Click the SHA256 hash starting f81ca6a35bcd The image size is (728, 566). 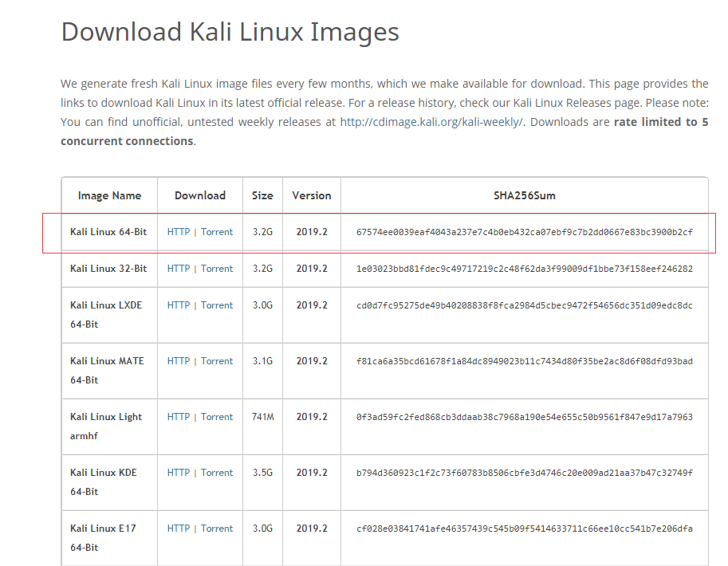pyautogui.click(x=525, y=361)
